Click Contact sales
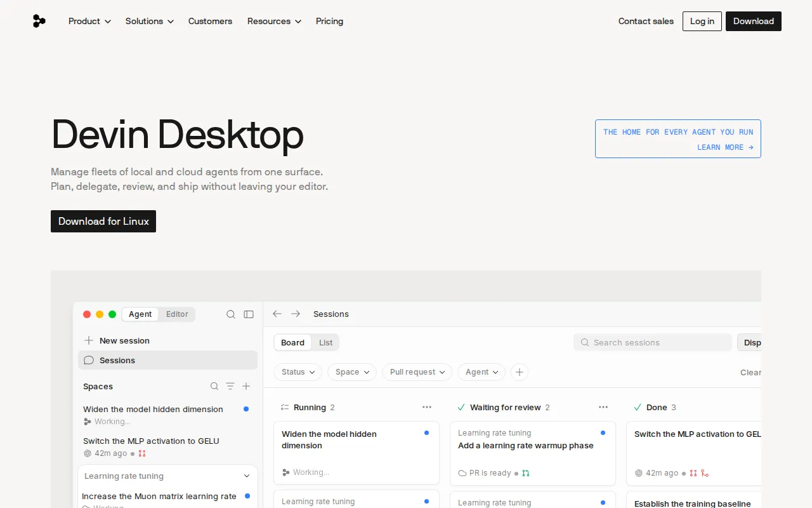Image resolution: width=812 pixels, height=508 pixels. point(646,21)
